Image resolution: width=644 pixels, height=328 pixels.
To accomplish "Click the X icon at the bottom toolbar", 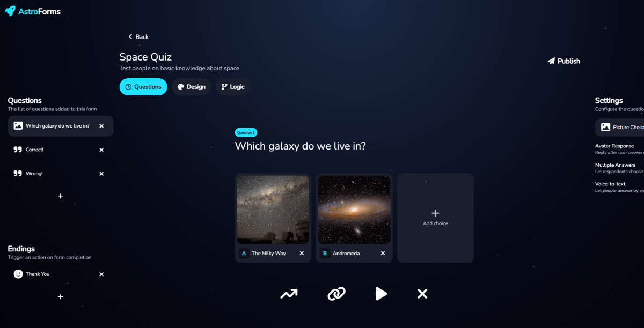I will (x=422, y=294).
